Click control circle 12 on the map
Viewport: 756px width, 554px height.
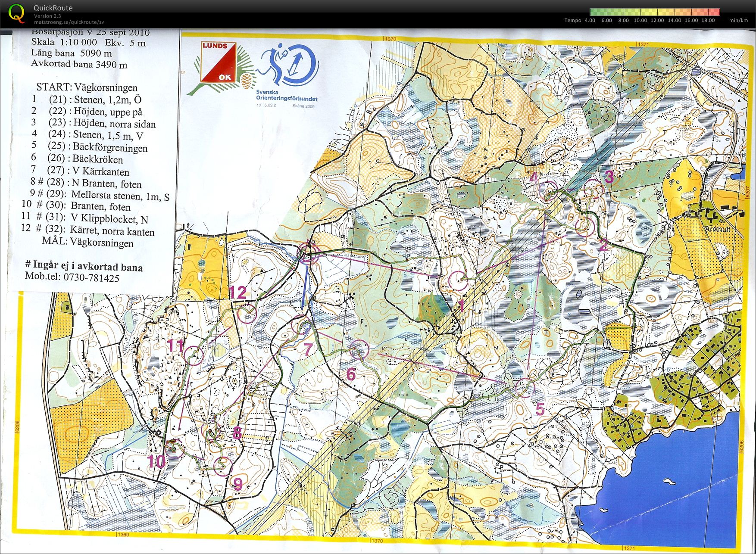click(x=247, y=313)
